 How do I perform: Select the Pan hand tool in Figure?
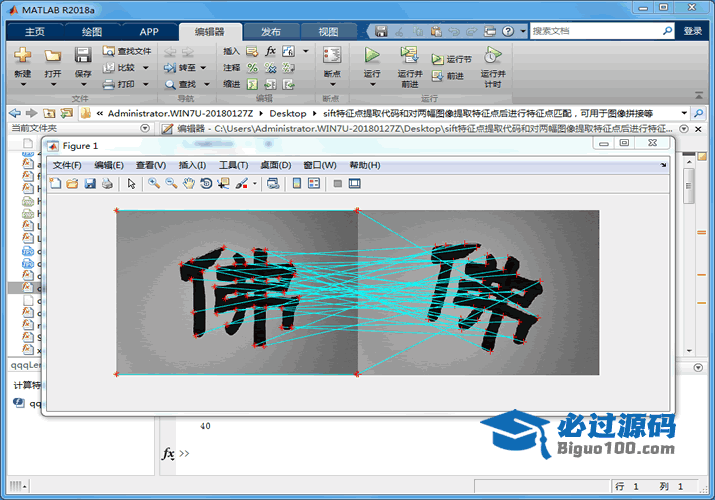click(188, 184)
